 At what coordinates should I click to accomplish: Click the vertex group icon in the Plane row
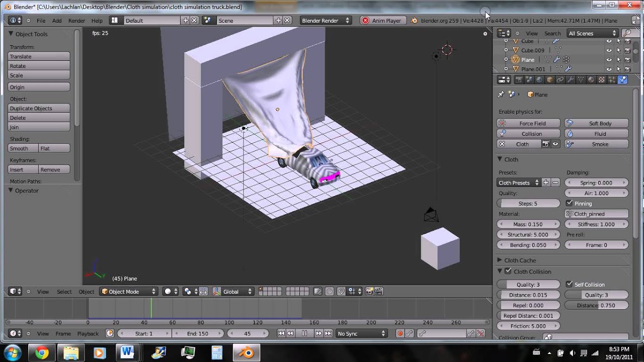[x=566, y=59]
